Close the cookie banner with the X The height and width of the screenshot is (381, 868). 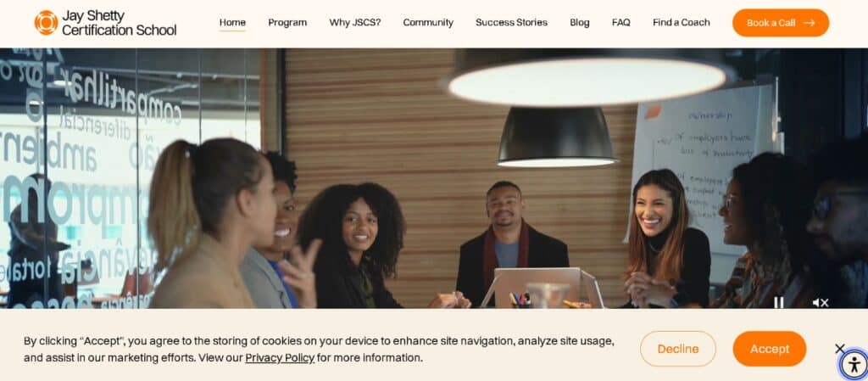pyautogui.click(x=840, y=349)
